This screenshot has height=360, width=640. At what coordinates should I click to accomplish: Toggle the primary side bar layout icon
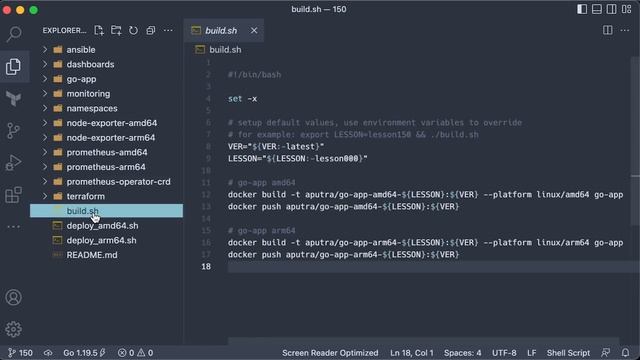tap(582, 9)
